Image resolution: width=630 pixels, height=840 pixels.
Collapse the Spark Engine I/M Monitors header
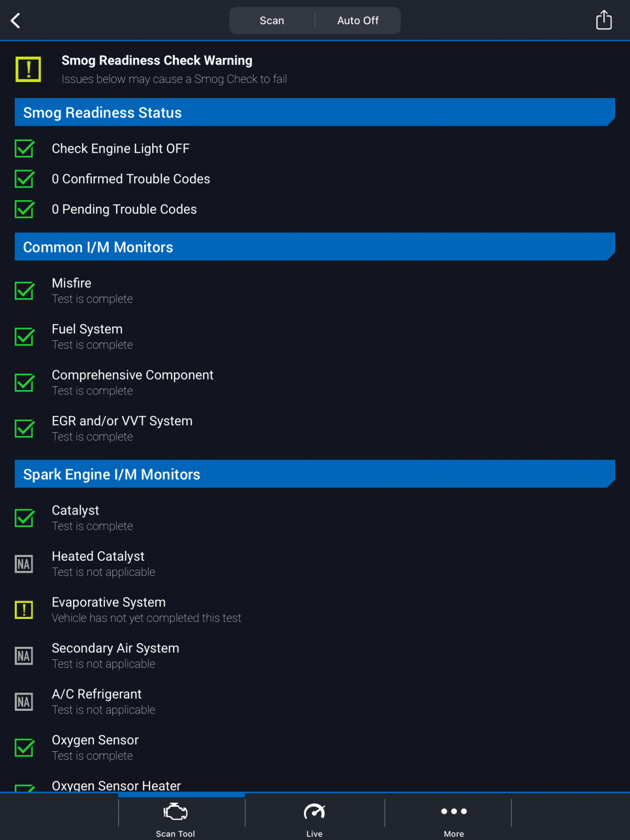(x=315, y=474)
